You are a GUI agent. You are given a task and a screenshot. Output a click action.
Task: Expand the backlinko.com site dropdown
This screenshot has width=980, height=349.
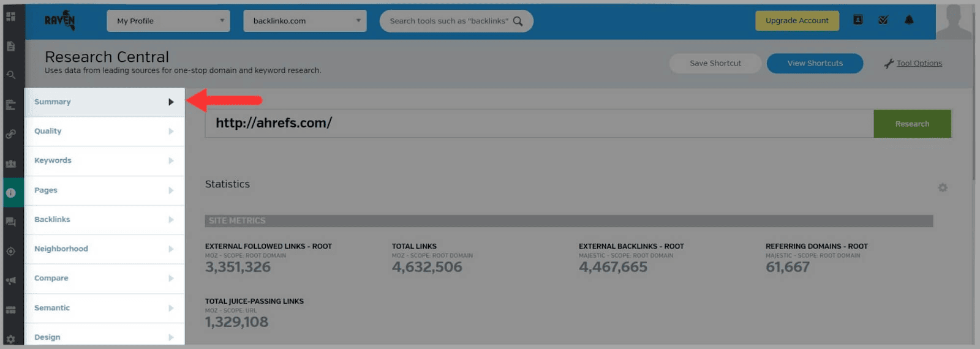304,21
